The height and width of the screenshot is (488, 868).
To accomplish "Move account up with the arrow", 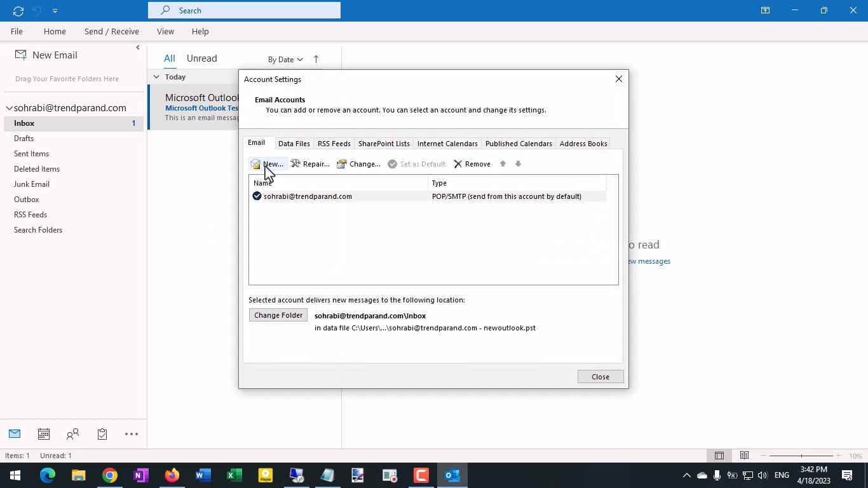I will tap(503, 164).
